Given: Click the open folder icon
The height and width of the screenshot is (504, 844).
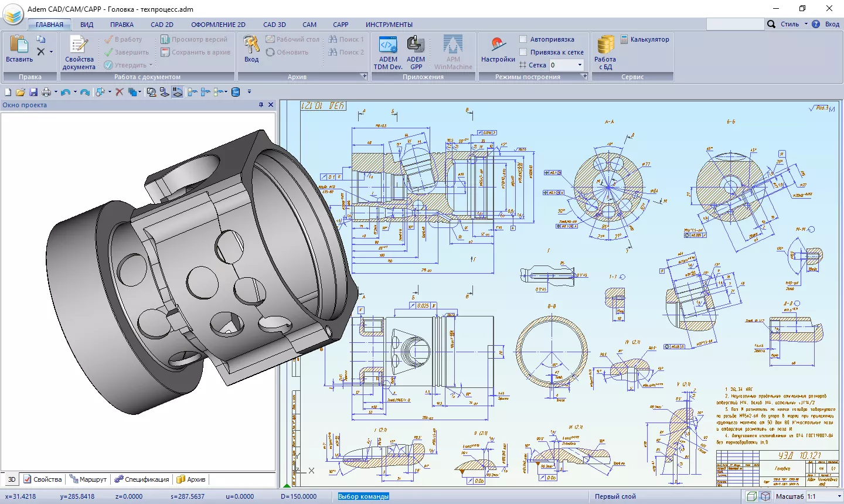Looking at the screenshot, I should coord(21,92).
